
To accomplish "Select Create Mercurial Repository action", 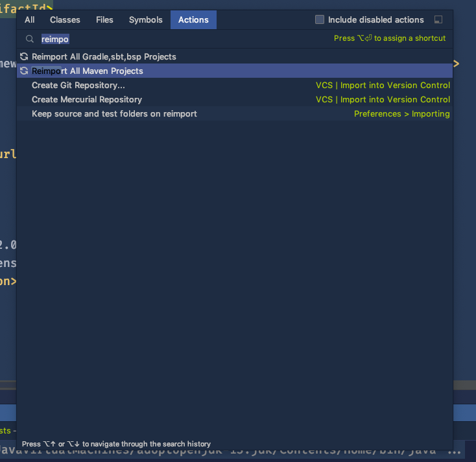I will pos(235,99).
